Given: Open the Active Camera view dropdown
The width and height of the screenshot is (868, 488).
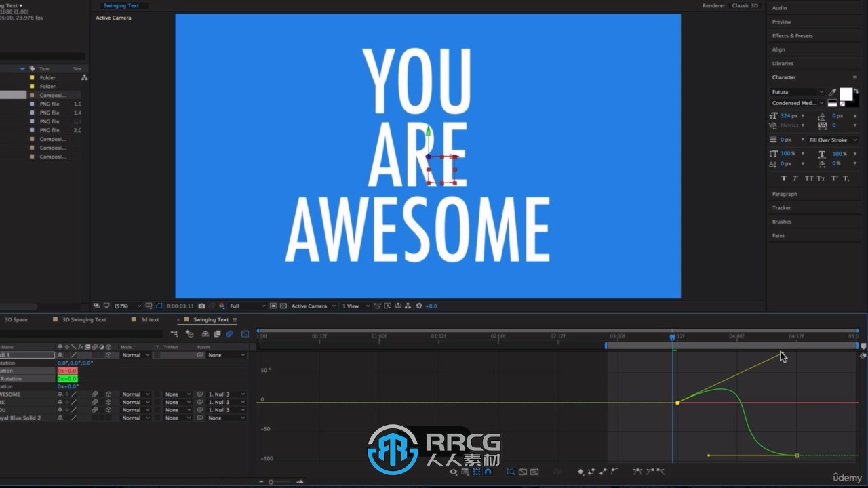Looking at the screenshot, I should point(313,306).
